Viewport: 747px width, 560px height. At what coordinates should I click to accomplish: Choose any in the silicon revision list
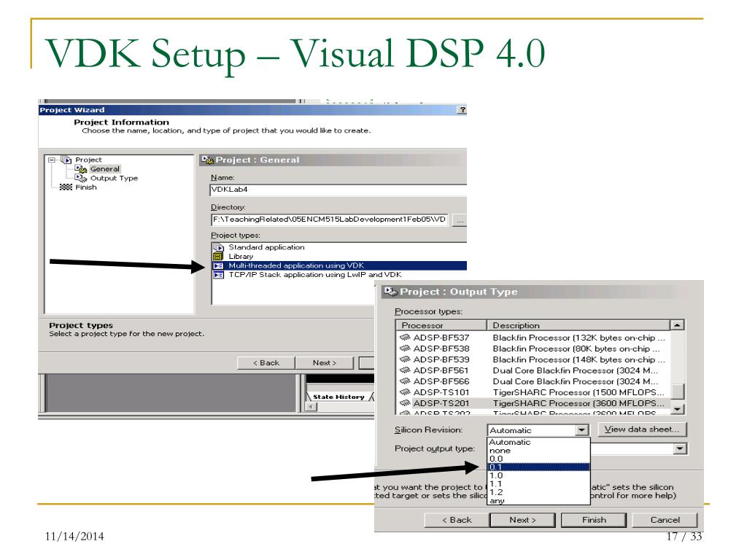539,500
